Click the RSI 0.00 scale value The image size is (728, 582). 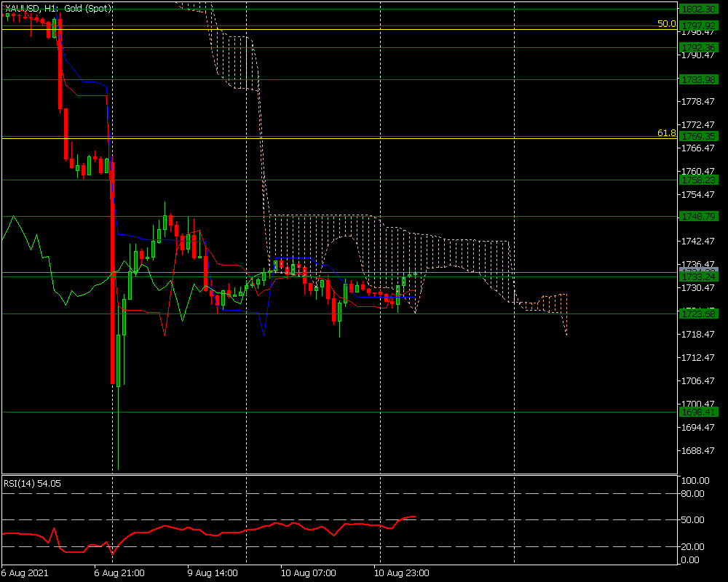[690, 560]
